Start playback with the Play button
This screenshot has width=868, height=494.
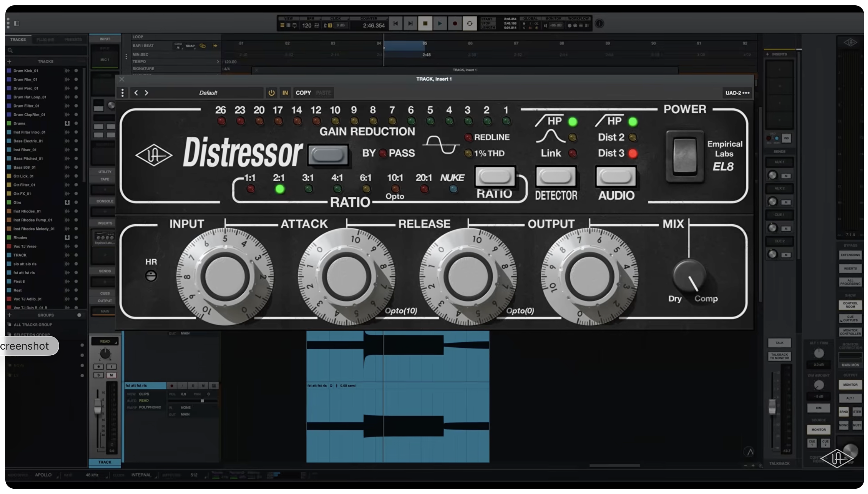click(x=440, y=24)
